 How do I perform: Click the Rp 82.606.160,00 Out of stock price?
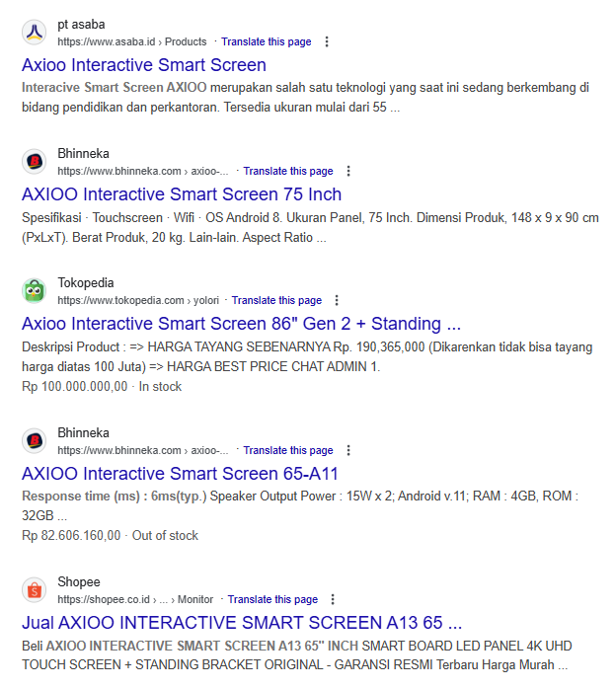point(110,536)
